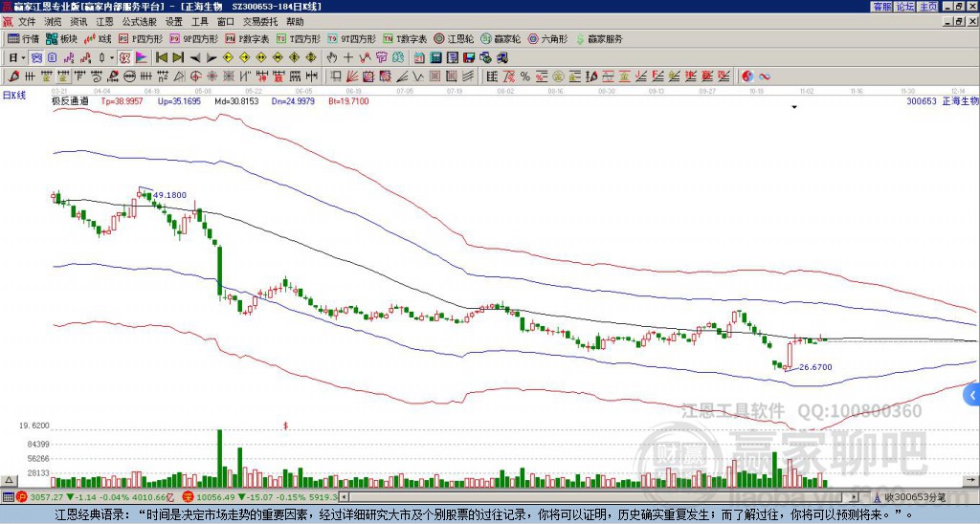Image resolution: width=980 pixels, height=524 pixels.
Task: Jump to first bar icon
Action: (161, 58)
